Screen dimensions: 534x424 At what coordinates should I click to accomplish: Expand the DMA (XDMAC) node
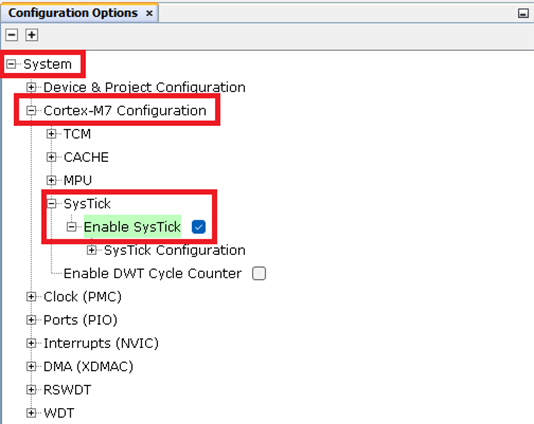pos(31,366)
